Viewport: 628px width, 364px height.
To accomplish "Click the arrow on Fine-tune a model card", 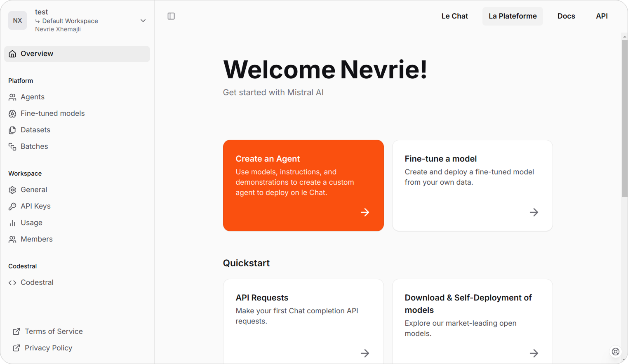I will tap(534, 212).
